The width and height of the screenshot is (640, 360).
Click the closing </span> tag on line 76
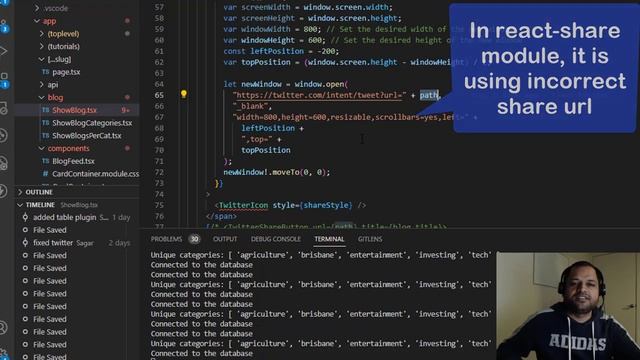click(221, 216)
